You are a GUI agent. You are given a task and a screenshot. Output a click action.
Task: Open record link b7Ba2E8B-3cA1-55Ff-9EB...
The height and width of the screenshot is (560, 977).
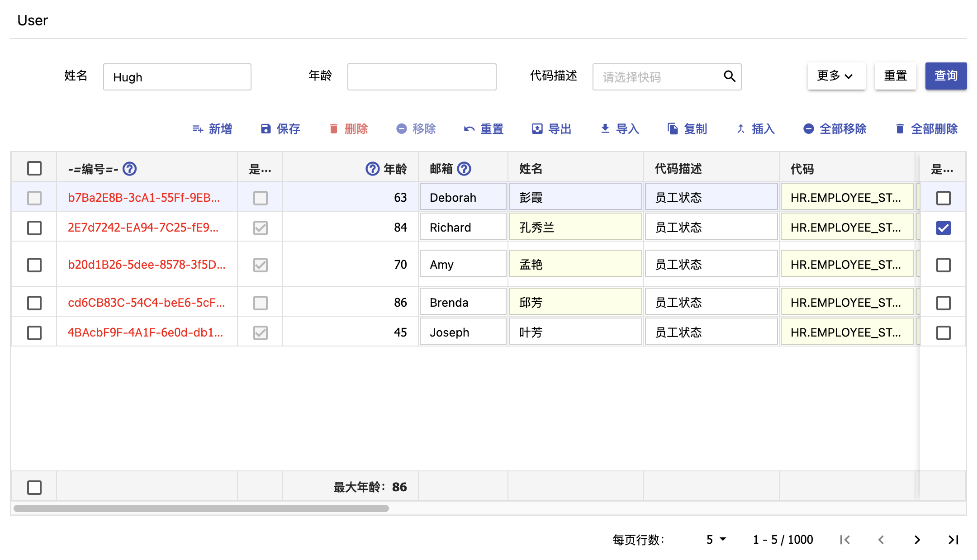(x=144, y=198)
